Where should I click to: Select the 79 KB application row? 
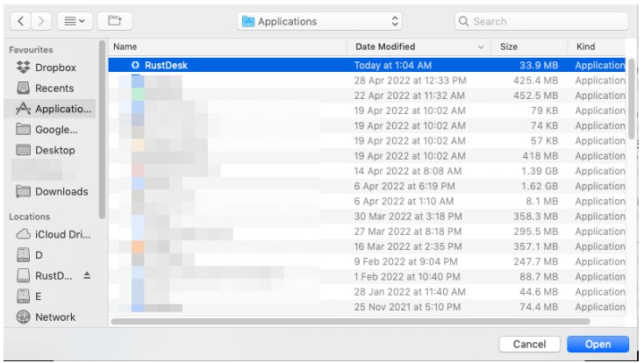[367, 110]
